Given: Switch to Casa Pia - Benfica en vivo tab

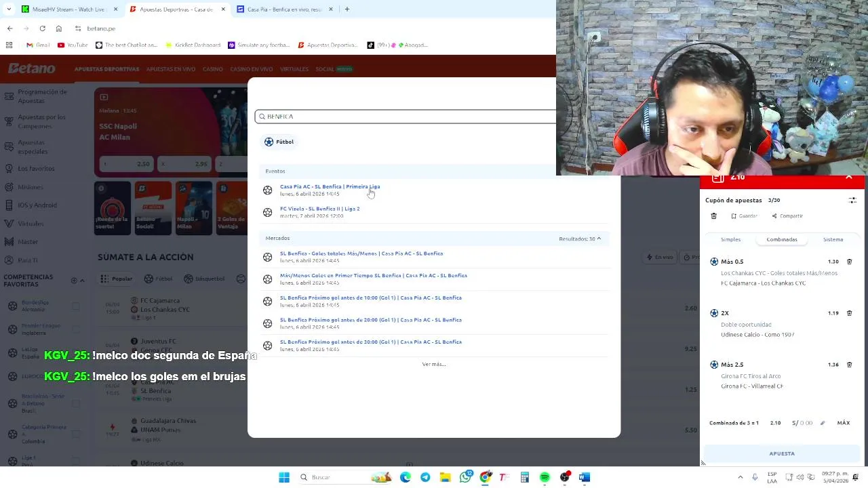Looking at the screenshot, I should (283, 9).
